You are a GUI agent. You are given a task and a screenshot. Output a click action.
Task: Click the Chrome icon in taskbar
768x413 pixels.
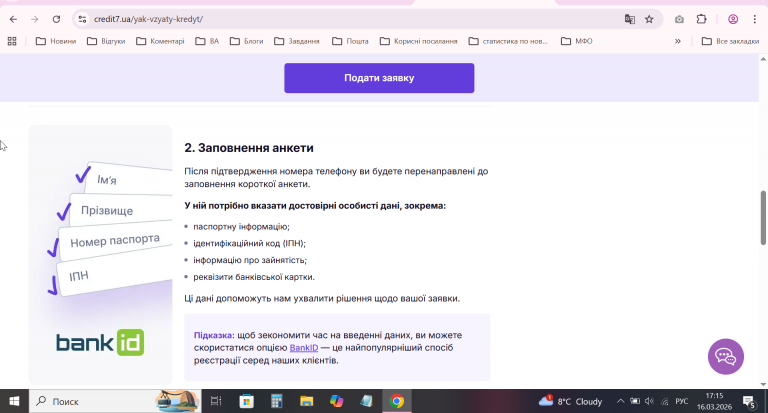397,401
